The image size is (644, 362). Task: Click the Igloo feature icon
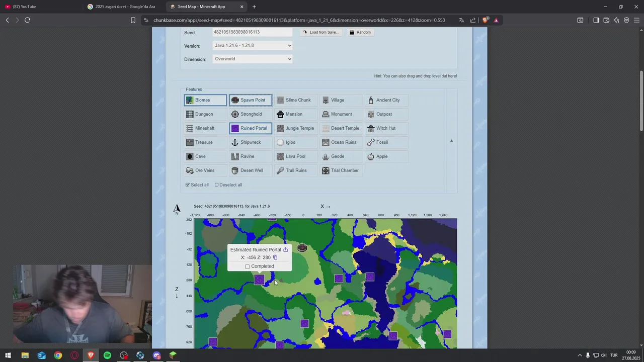click(x=280, y=142)
